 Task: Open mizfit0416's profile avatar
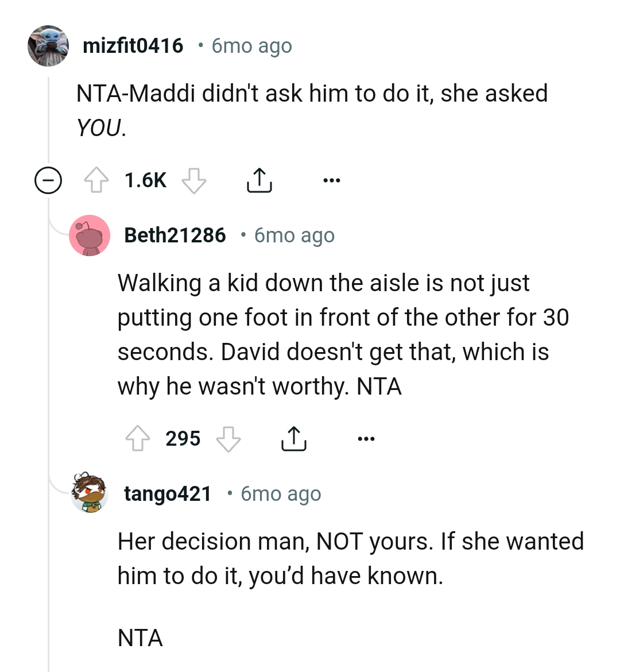[x=48, y=46]
